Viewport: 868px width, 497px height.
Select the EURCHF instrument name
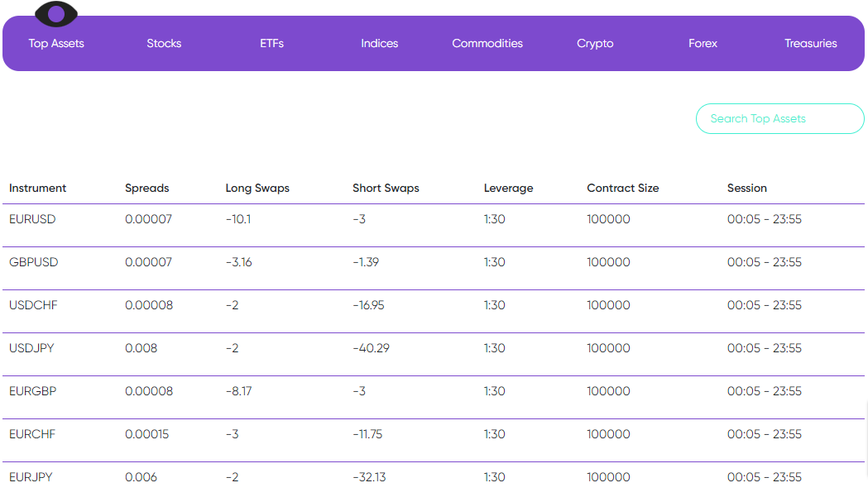[32, 434]
